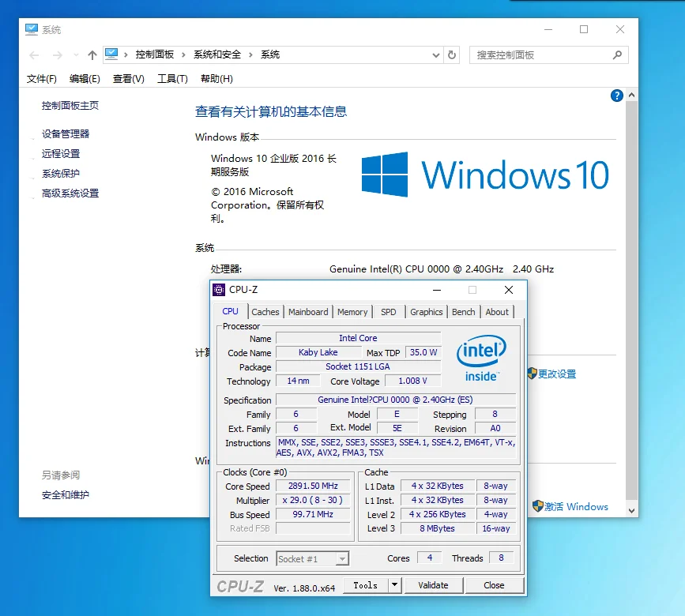
Task: Click the back arrow in the System window
Action: [x=34, y=55]
